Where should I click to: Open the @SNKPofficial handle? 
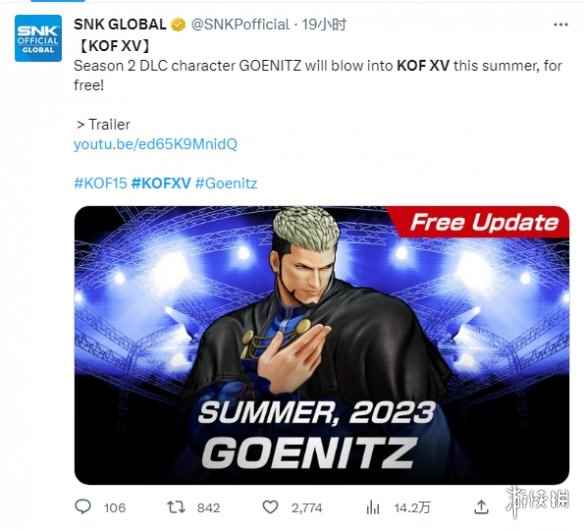pyautogui.click(x=240, y=25)
